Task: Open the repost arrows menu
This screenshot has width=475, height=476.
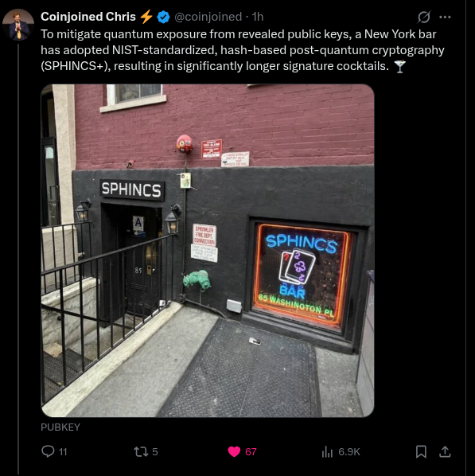Action: point(141,451)
